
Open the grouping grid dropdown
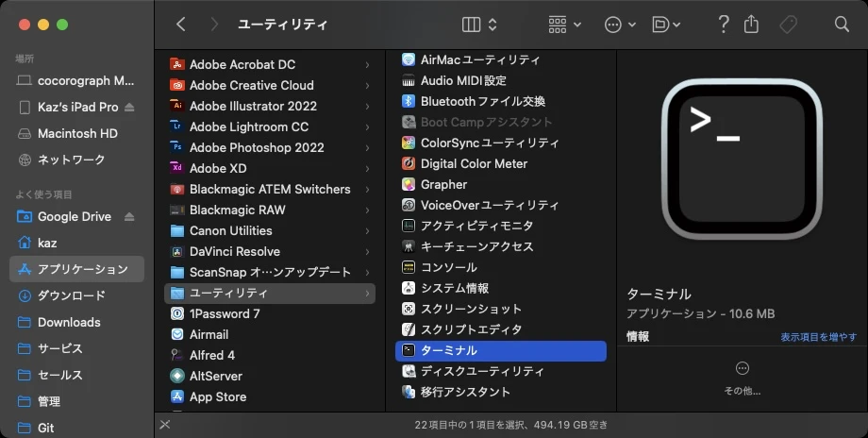click(564, 25)
